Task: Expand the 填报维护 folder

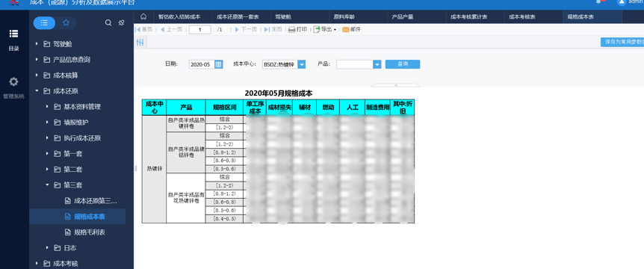Action: point(47,123)
